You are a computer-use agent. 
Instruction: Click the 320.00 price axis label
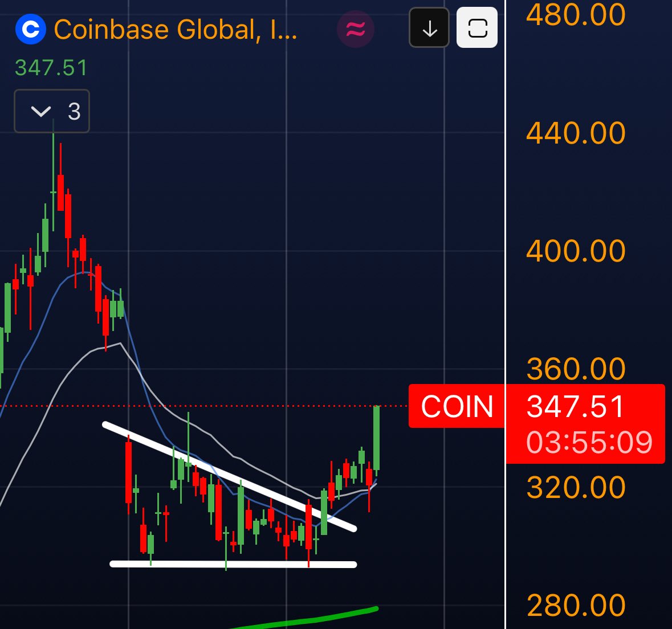click(x=576, y=487)
